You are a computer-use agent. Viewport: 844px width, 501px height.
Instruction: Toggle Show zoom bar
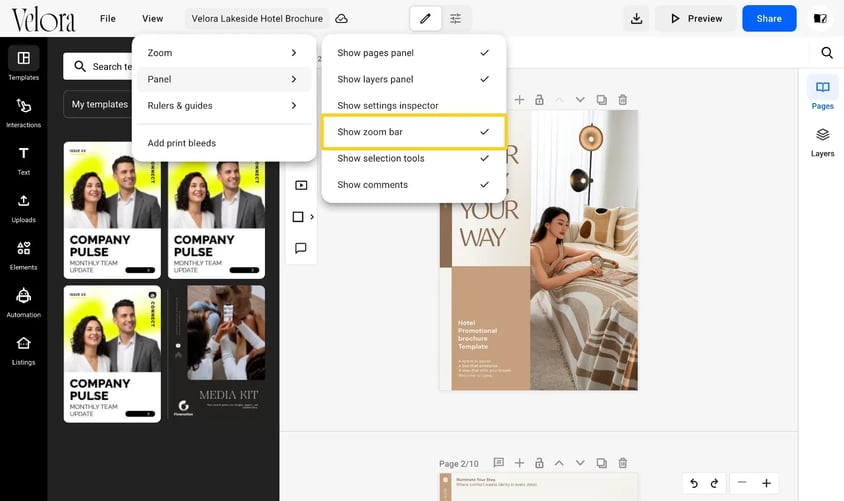click(413, 132)
